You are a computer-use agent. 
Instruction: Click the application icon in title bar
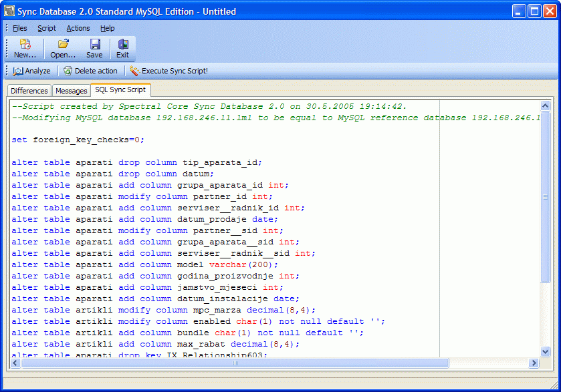[x=9, y=11]
